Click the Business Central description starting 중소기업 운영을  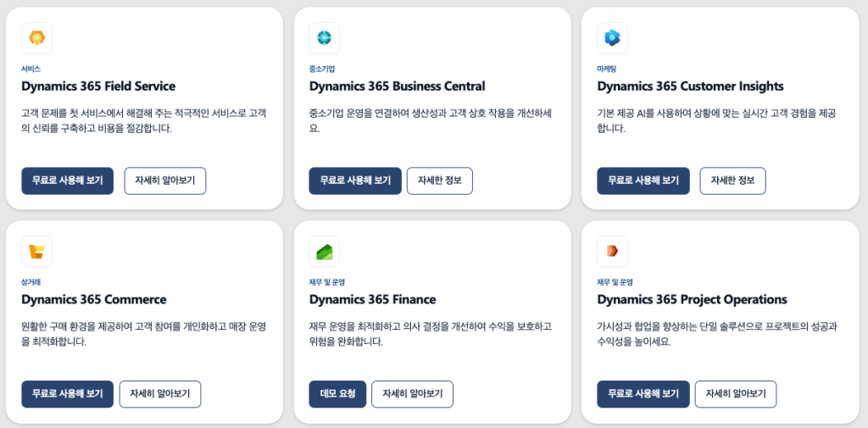pos(430,121)
